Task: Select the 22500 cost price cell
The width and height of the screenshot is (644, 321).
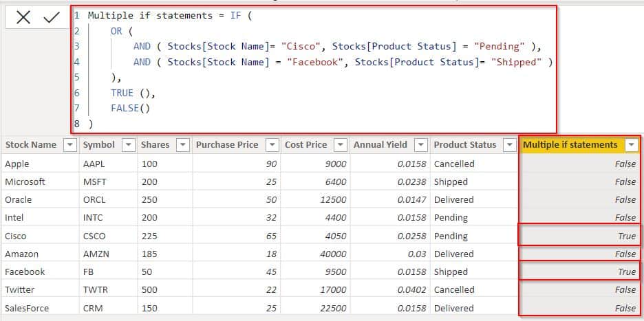Action: tap(315, 308)
